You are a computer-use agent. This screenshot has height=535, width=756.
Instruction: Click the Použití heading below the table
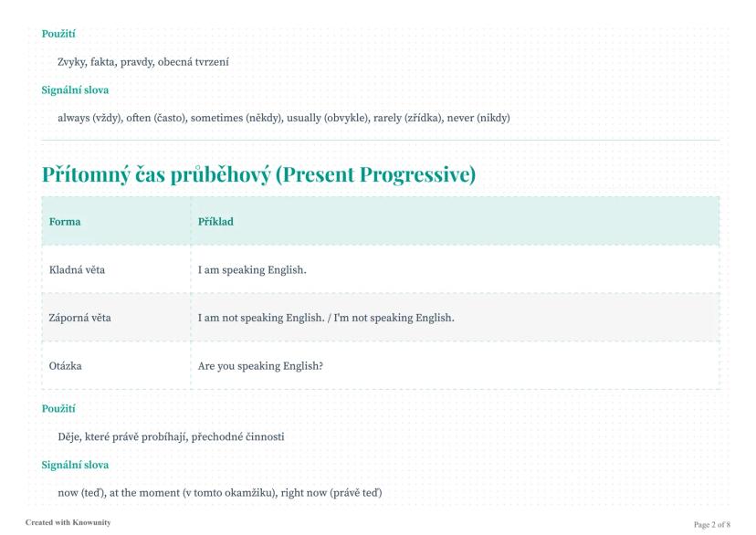tap(58, 409)
